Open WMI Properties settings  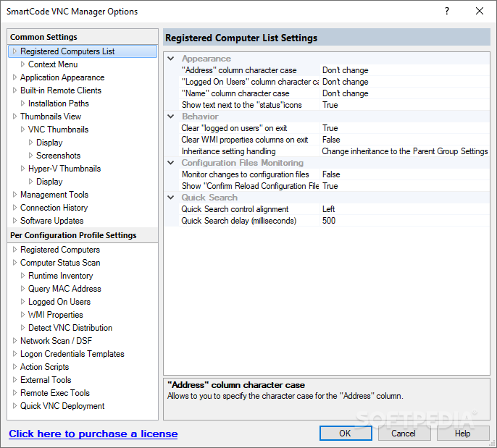[56, 314]
